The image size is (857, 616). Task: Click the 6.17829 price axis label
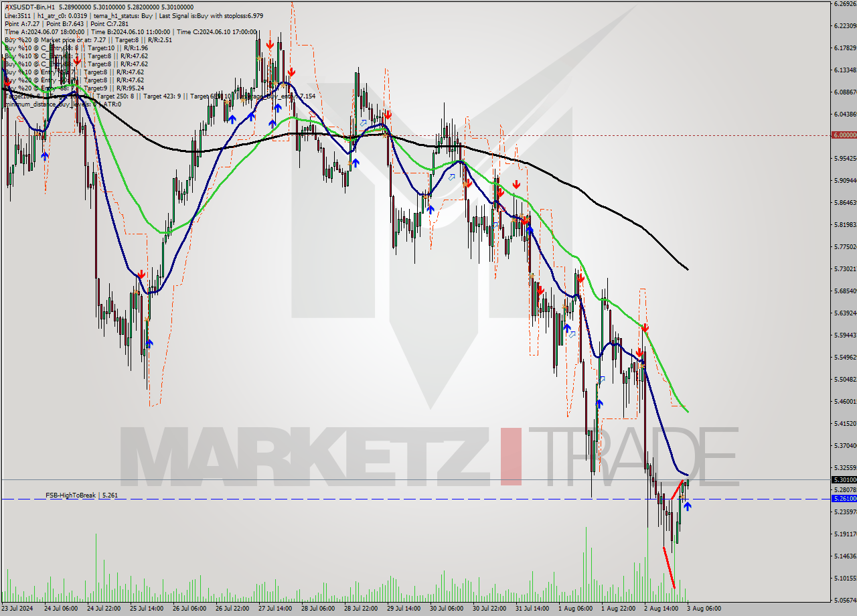tap(846, 48)
